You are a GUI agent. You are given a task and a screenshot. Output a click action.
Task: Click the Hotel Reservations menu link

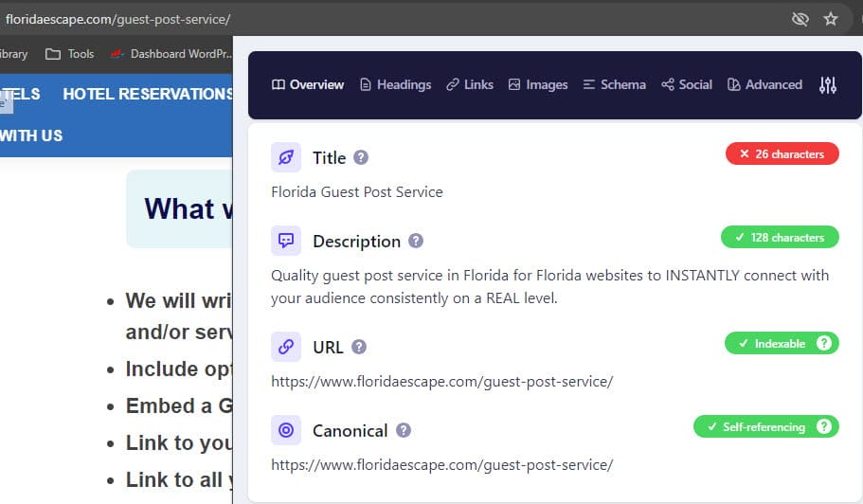point(148,94)
